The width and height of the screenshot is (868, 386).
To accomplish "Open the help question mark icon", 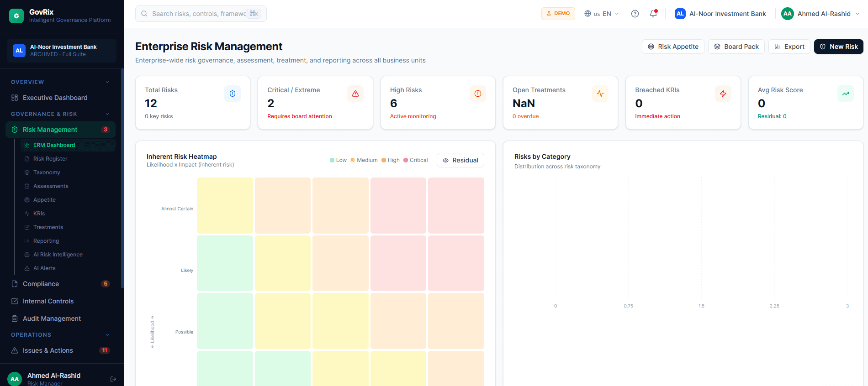I will pyautogui.click(x=635, y=14).
